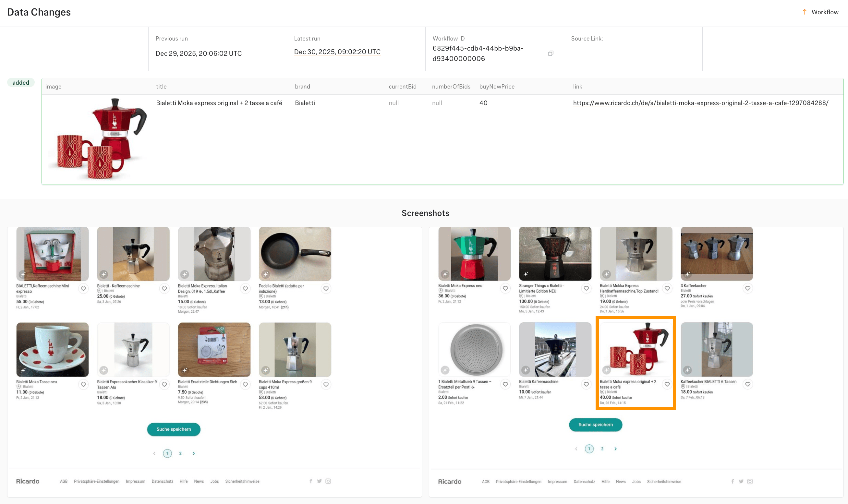Click the buyNowPrice value 40
Image resolution: width=848 pixels, height=504 pixels.
coord(483,103)
